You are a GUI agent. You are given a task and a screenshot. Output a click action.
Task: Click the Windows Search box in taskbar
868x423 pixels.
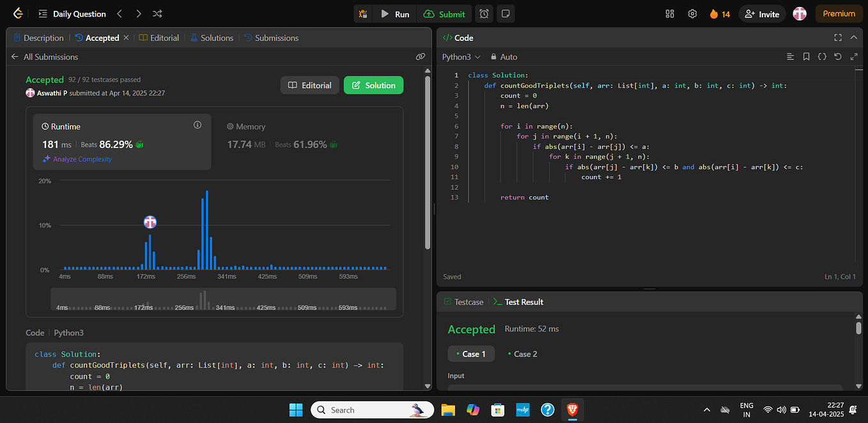point(371,410)
